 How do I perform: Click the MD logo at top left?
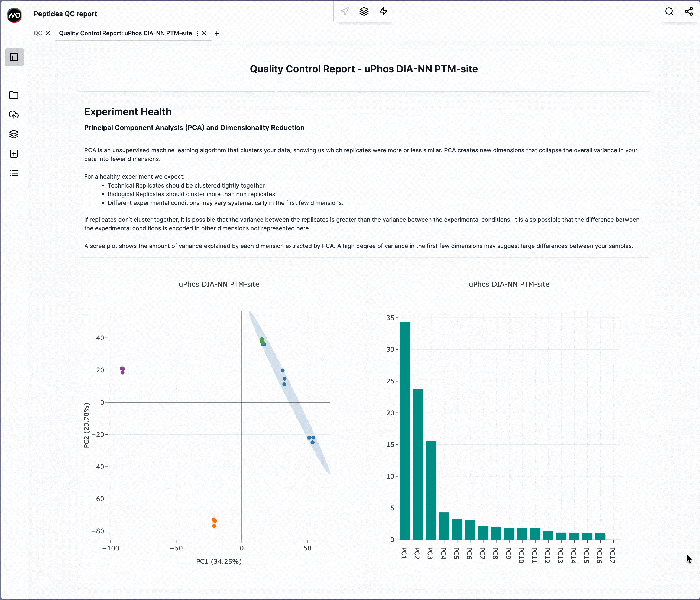[x=15, y=15]
